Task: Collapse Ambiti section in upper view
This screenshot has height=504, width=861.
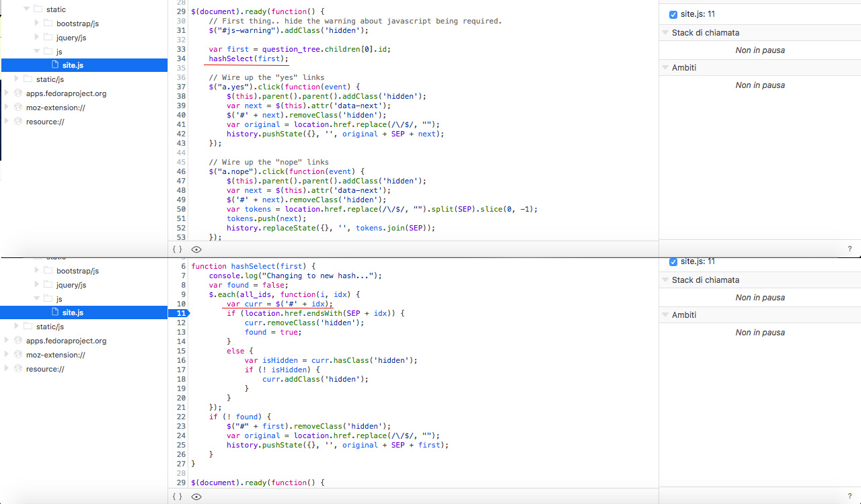Action: point(665,67)
